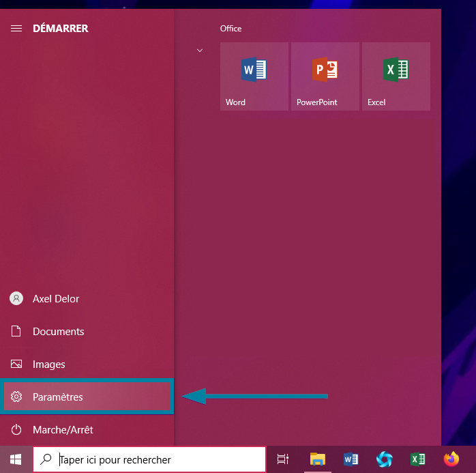Open the Axel Delor account entry
Viewport: 476px width, 473px height.
(x=87, y=299)
